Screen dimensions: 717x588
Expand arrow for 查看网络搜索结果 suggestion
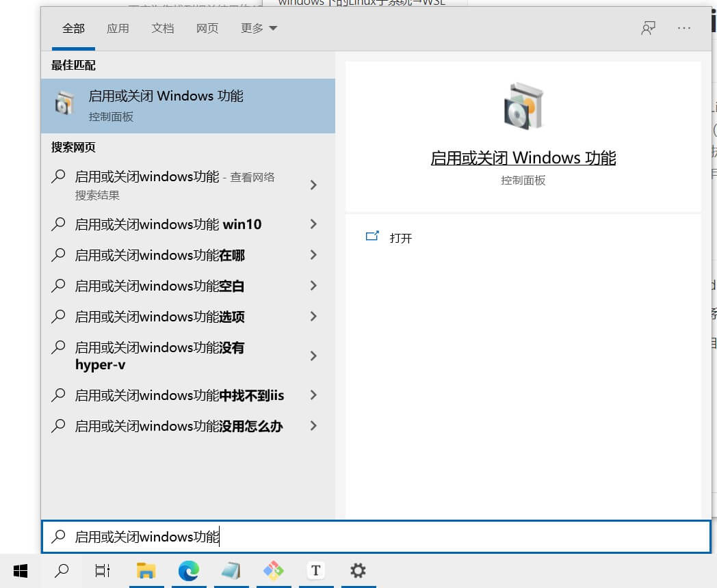(313, 185)
